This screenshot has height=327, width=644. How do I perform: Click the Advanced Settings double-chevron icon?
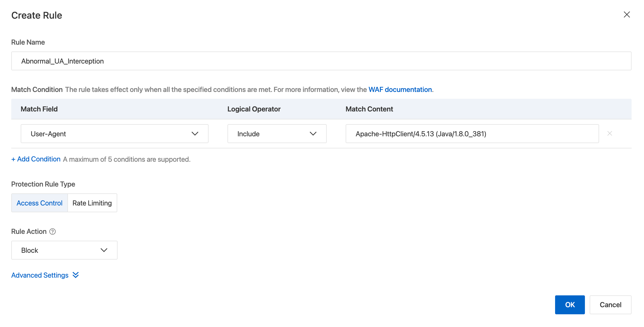[76, 275]
